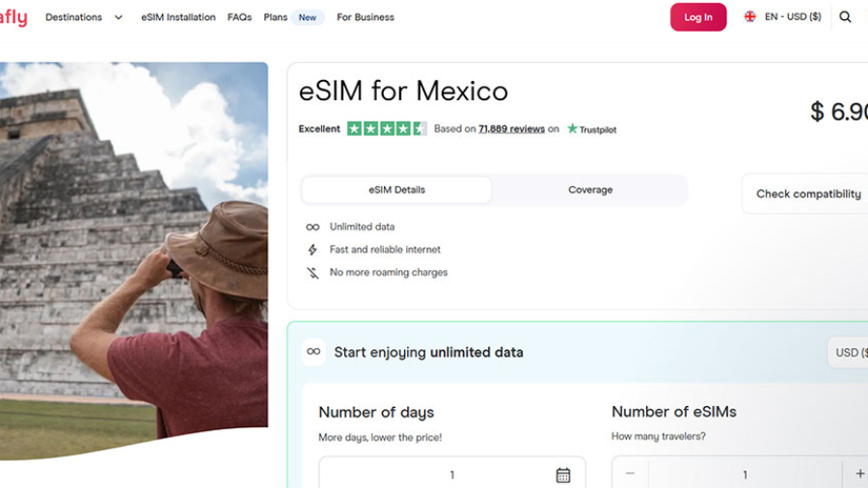868x488 pixels.
Task: Click the UK flag language icon
Action: point(750,16)
